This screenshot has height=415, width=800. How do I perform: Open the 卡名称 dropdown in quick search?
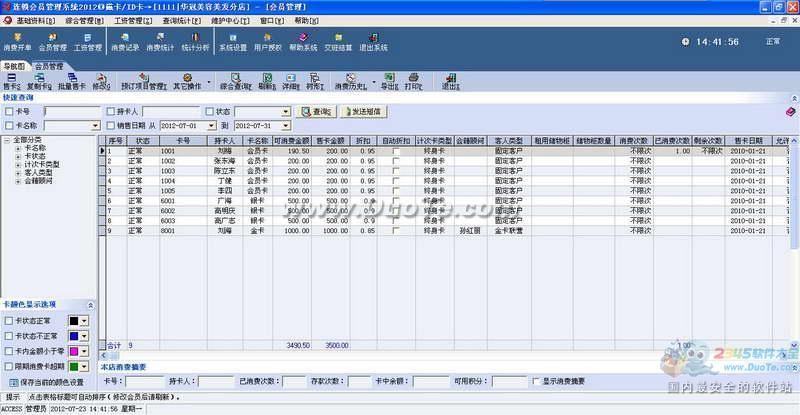(95, 126)
